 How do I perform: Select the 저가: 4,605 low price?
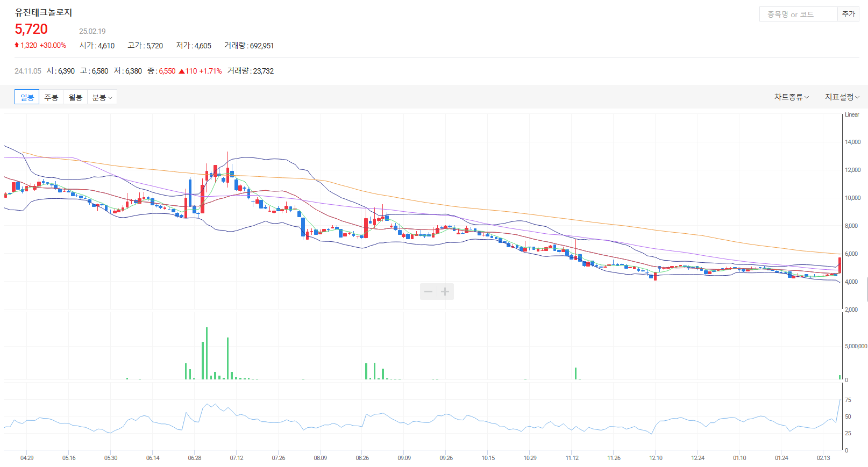click(x=194, y=46)
